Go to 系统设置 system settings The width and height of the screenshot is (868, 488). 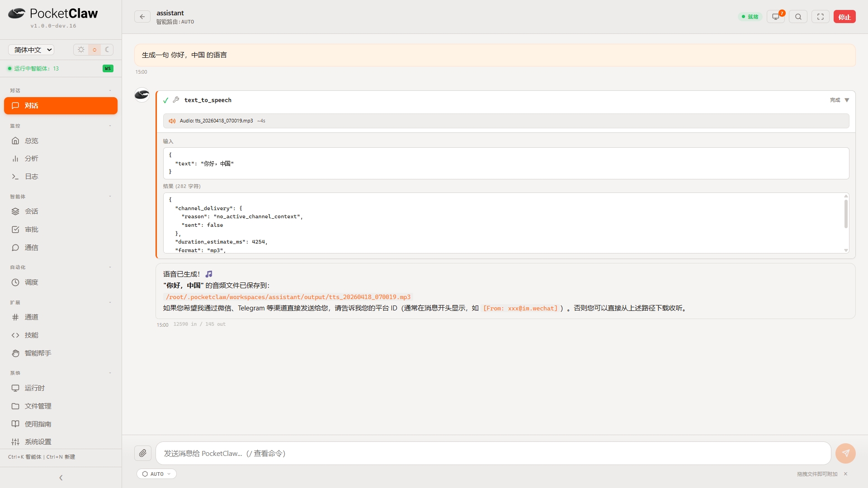61,442
